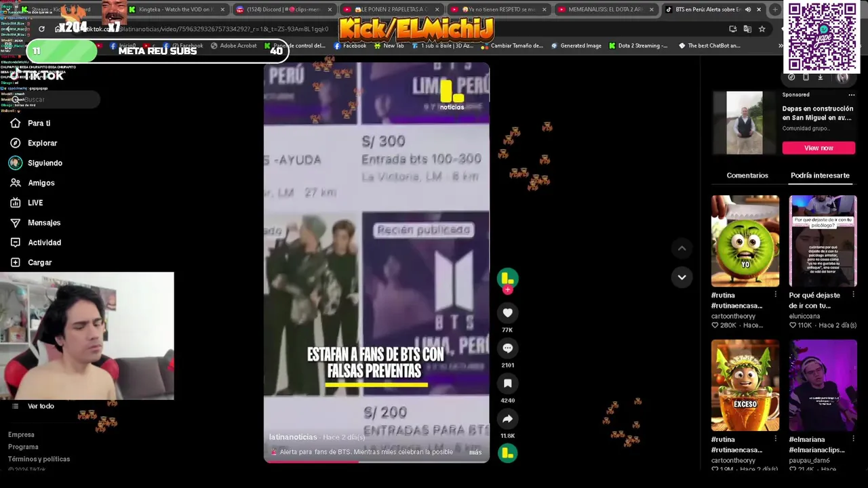Switch to the MEMEANALISIS EL DOTA 2 tab
Viewport: 868px width, 488px height.
pyautogui.click(x=606, y=9)
